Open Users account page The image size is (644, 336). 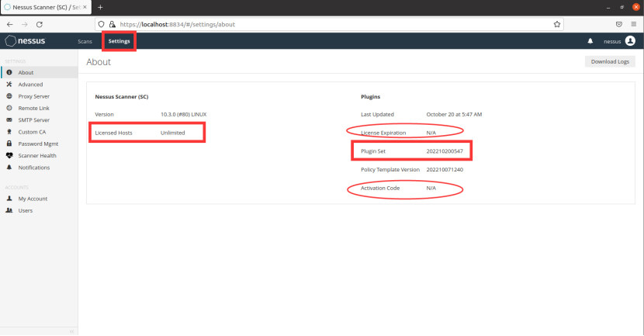tap(39, 210)
